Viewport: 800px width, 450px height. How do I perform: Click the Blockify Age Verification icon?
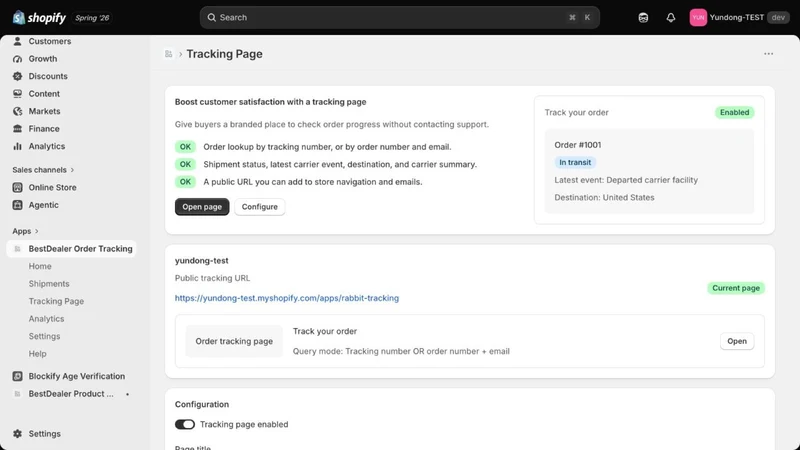17,376
